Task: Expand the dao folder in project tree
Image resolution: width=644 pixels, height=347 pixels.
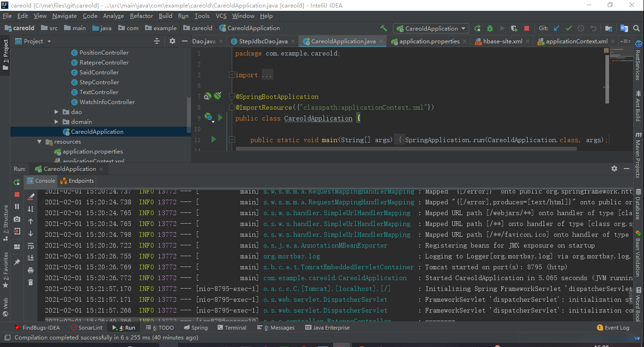Action: click(57, 112)
